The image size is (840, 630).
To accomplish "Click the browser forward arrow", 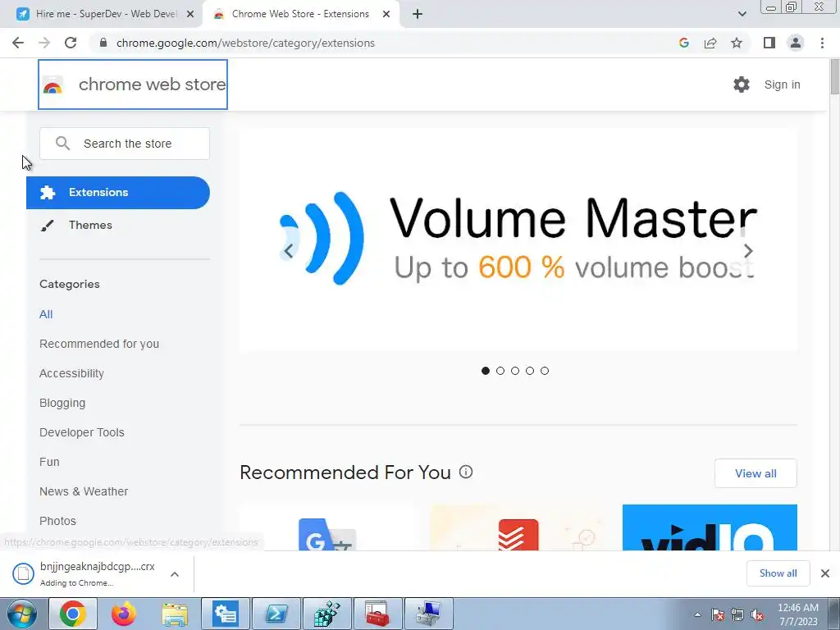I will 44,43.
